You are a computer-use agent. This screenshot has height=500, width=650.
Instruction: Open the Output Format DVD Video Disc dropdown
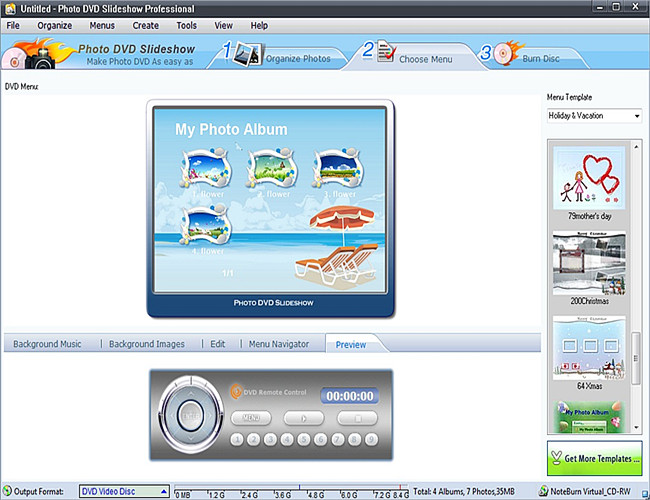tap(124, 491)
